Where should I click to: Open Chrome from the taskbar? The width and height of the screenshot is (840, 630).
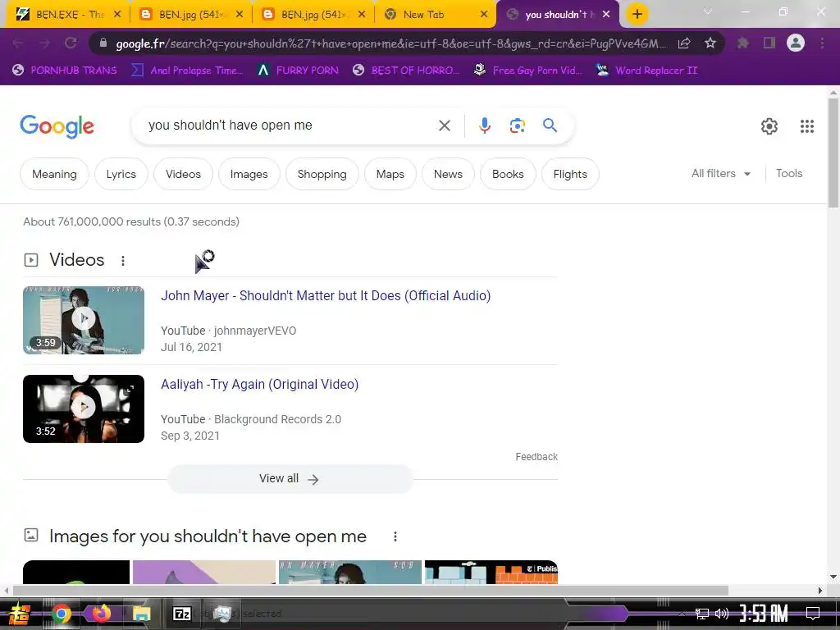(x=61, y=614)
